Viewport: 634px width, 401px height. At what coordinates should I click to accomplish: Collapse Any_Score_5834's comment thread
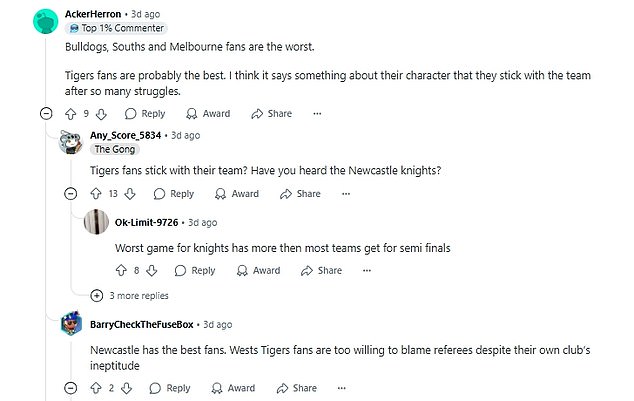coord(70,194)
